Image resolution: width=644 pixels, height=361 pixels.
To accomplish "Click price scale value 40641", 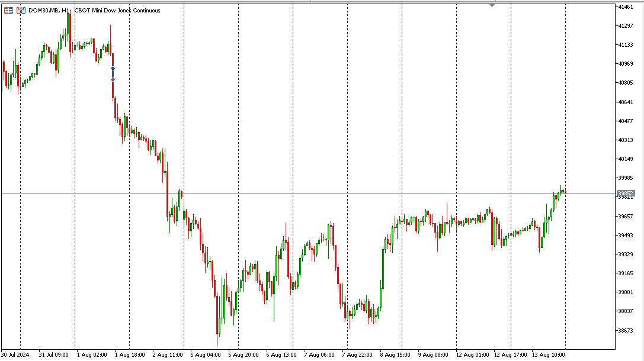I will (x=626, y=102).
